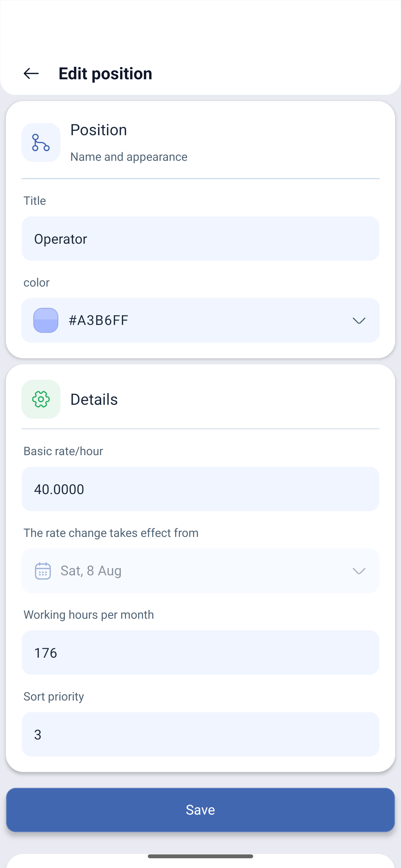Expand the color dropdown chevron
The height and width of the screenshot is (868, 401).
tap(359, 321)
